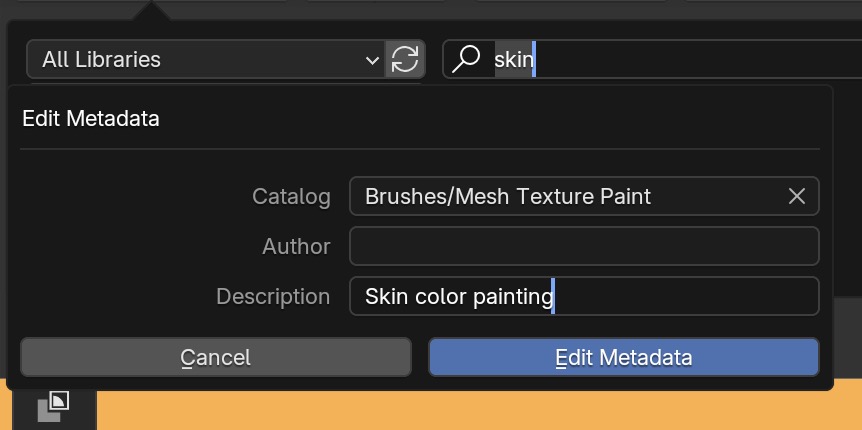
Task: Focus the search field containing skin
Action: tap(651, 59)
